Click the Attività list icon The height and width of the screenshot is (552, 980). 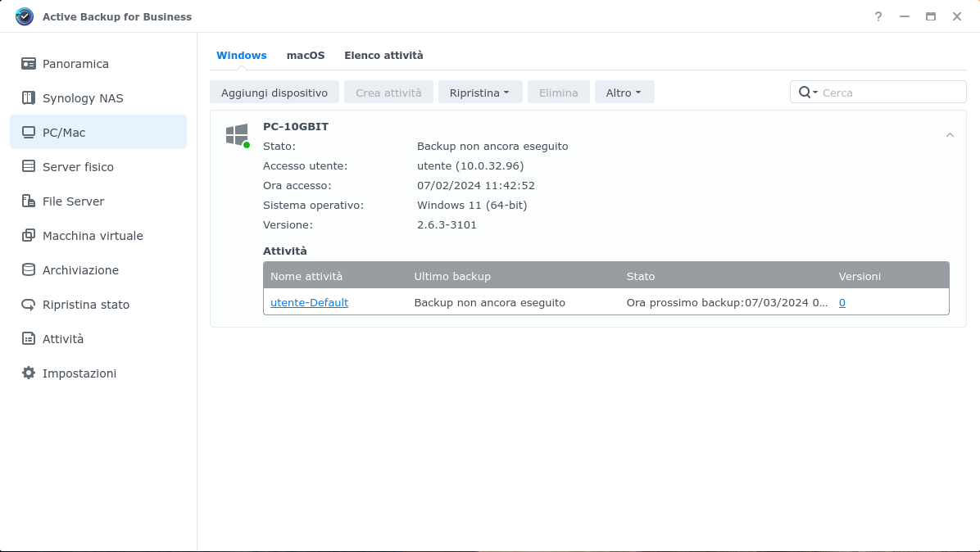29,339
